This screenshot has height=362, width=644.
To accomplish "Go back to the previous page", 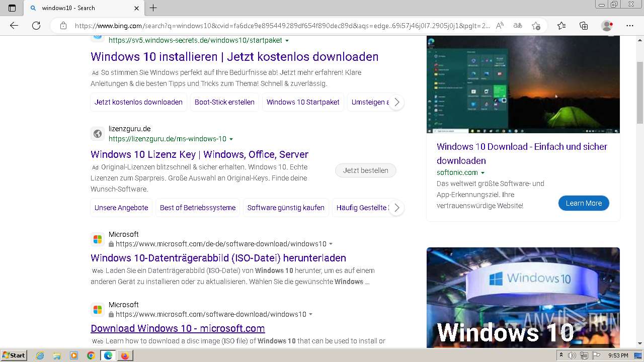I will click(14, 26).
